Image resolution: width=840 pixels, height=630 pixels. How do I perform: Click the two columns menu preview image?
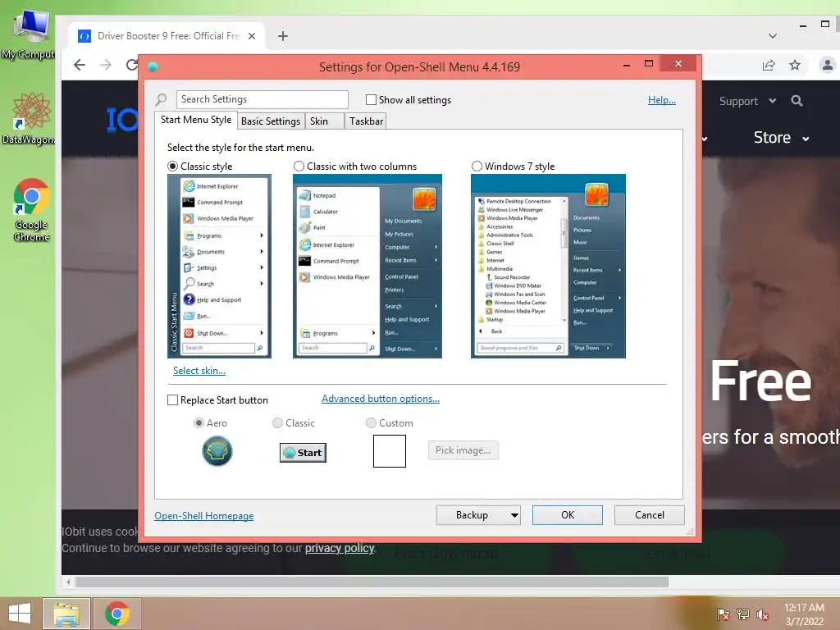367,267
